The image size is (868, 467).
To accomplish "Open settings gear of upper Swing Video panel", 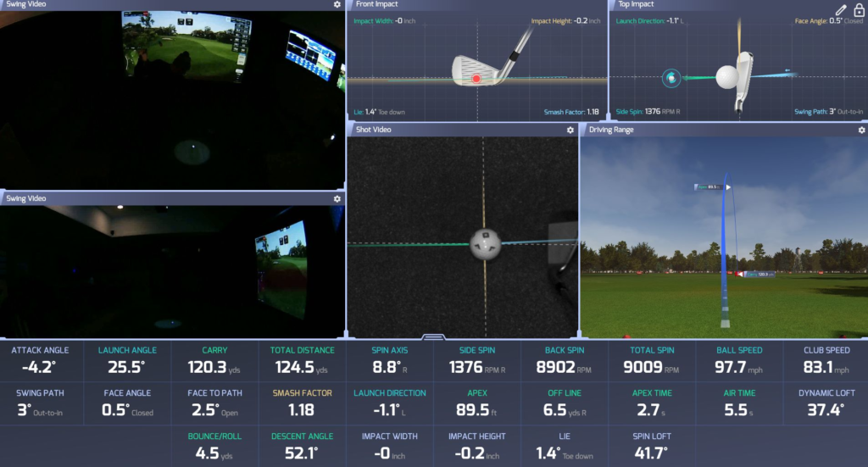I will point(337,4).
